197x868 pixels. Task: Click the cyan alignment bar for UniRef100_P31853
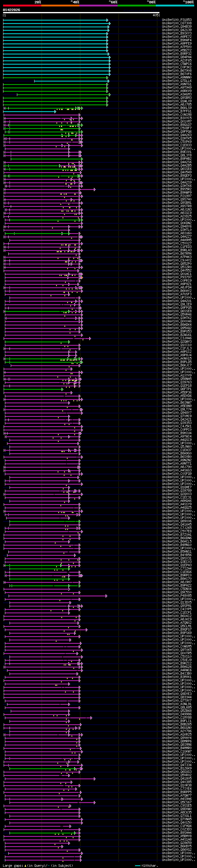pos(56,20)
